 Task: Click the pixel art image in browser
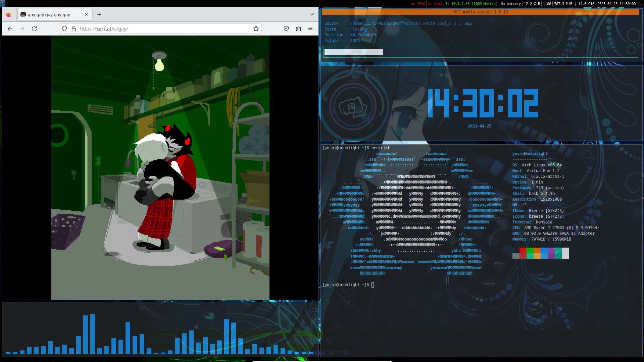tap(160, 168)
